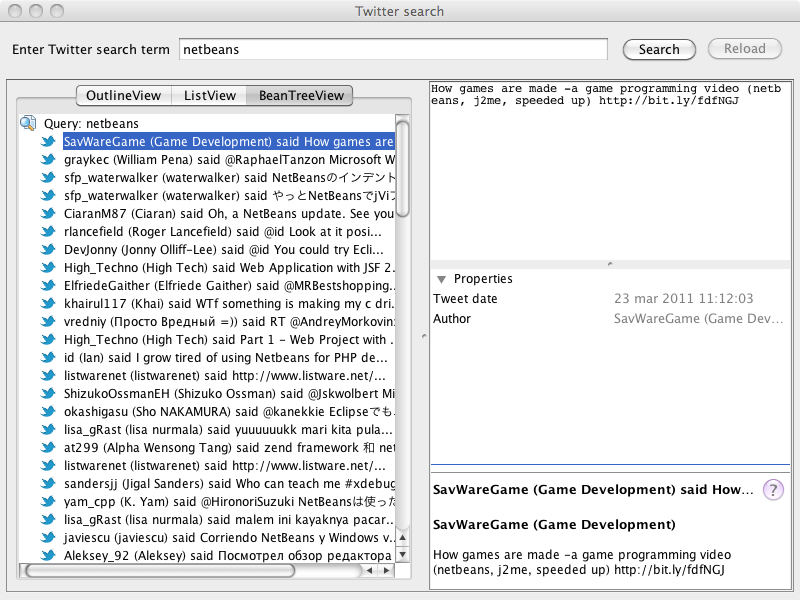
Task: Select the khairul117 (Khai) tweet text
Action: (x=229, y=304)
